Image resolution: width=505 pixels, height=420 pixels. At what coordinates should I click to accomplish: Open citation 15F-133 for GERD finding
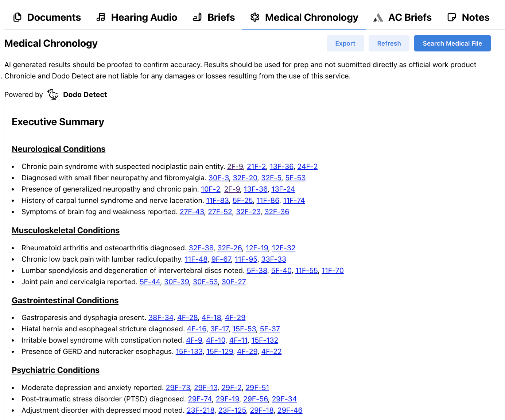tap(189, 351)
